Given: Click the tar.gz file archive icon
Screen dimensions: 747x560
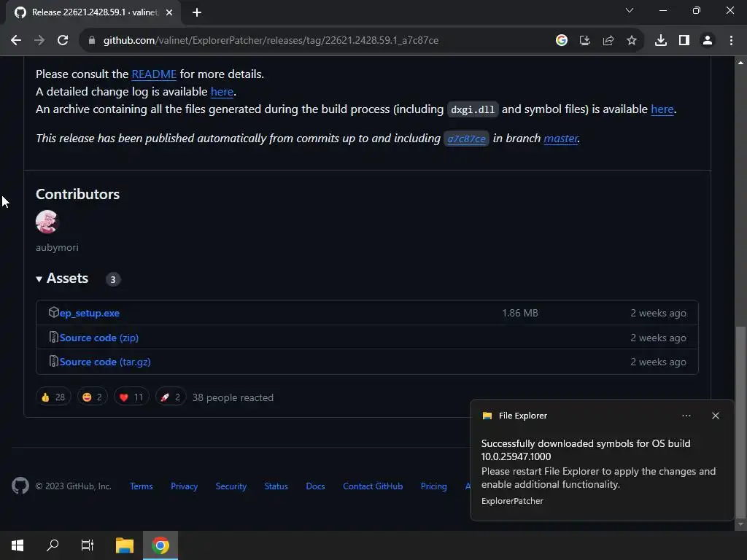Looking at the screenshot, I should (x=54, y=362).
